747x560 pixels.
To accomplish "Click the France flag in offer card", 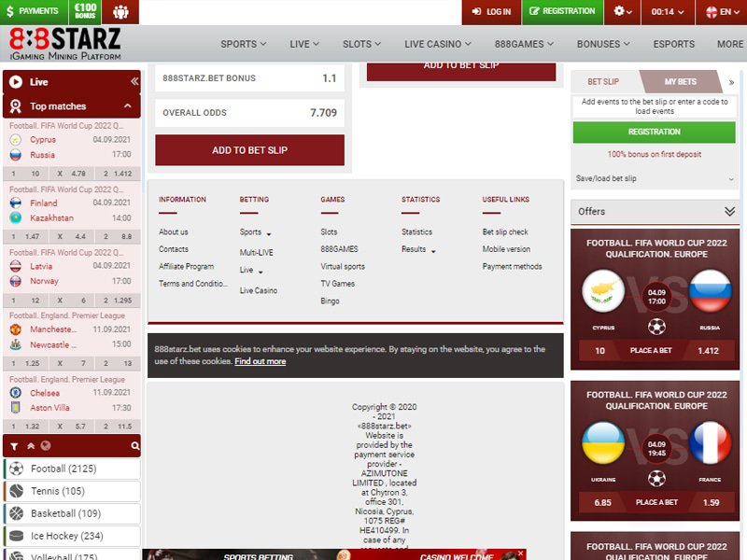I will (711, 442).
